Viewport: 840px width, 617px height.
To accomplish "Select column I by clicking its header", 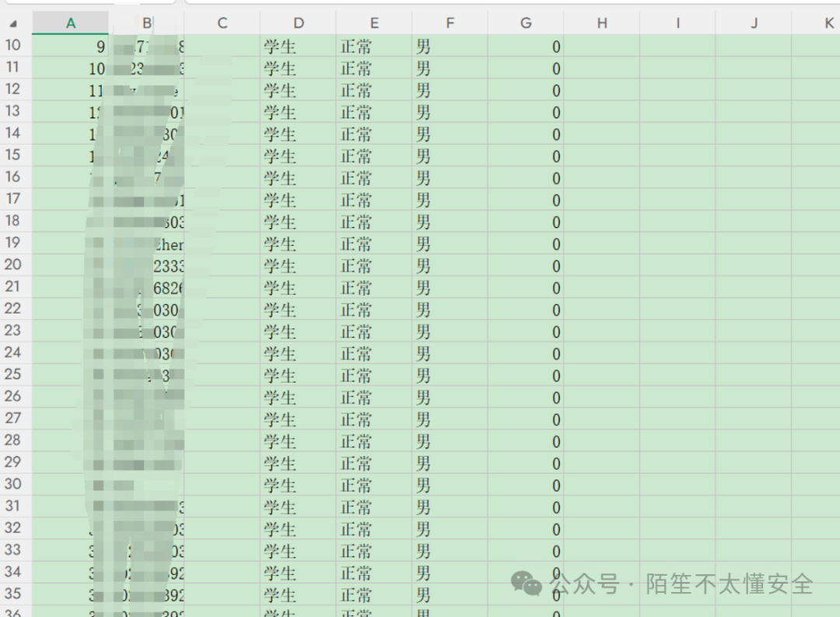I will 677,23.
